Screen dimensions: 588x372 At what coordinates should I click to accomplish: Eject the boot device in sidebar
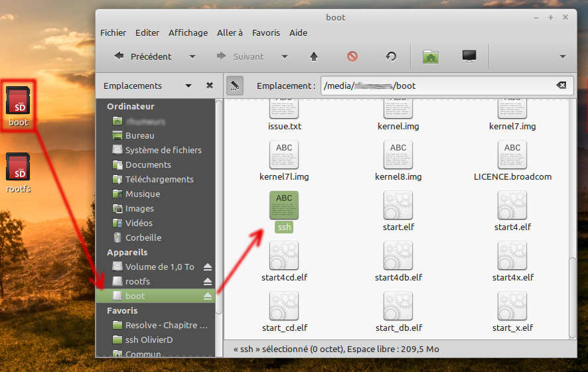point(208,296)
